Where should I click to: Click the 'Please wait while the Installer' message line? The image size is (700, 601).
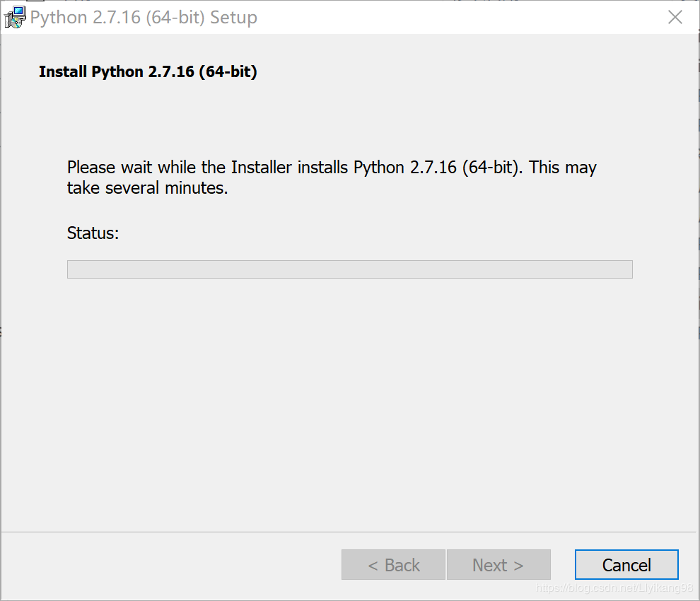tap(332, 168)
